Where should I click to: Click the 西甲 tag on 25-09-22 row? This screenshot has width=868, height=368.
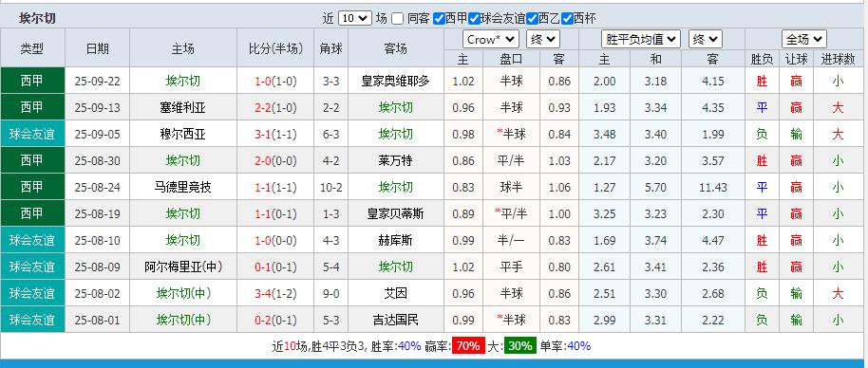(x=32, y=81)
